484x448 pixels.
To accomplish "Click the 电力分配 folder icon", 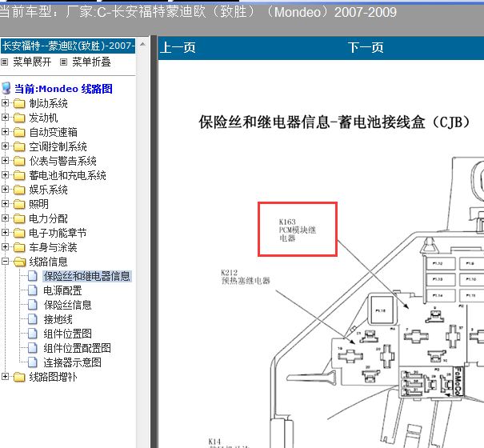I will coord(19,218).
